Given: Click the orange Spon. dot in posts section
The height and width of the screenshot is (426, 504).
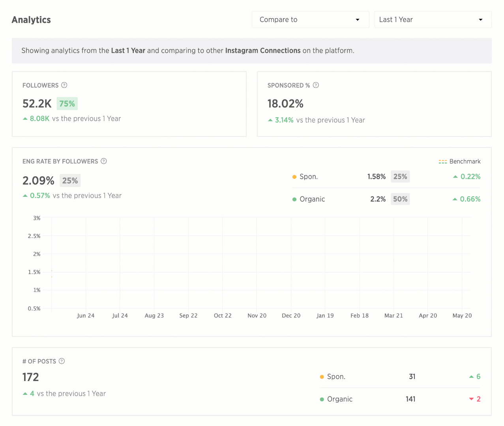Looking at the screenshot, I should tap(322, 377).
